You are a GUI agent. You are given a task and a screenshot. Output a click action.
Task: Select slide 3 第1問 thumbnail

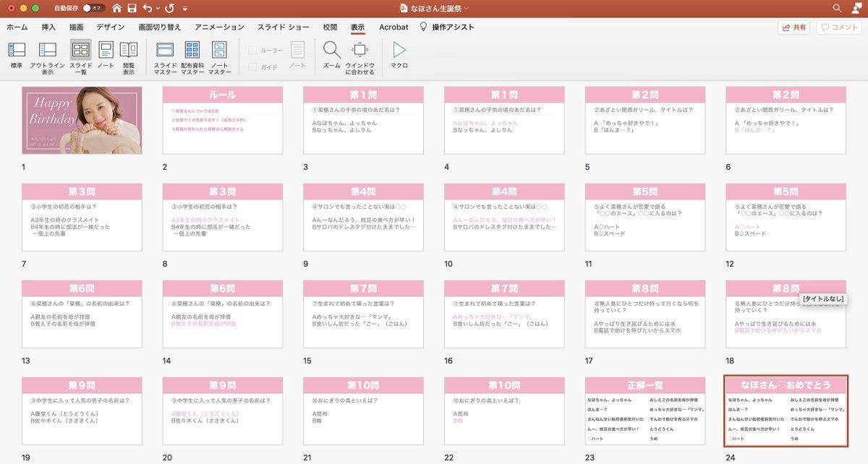coord(363,120)
